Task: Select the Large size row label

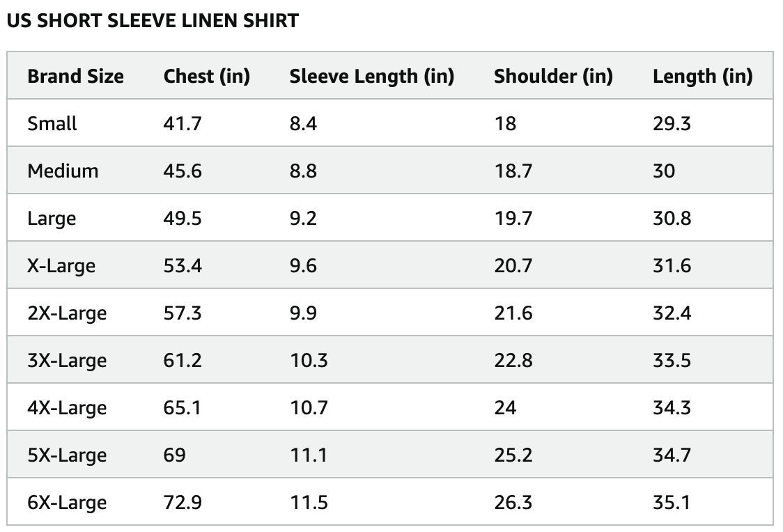Action: pyautogui.click(x=52, y=218)
